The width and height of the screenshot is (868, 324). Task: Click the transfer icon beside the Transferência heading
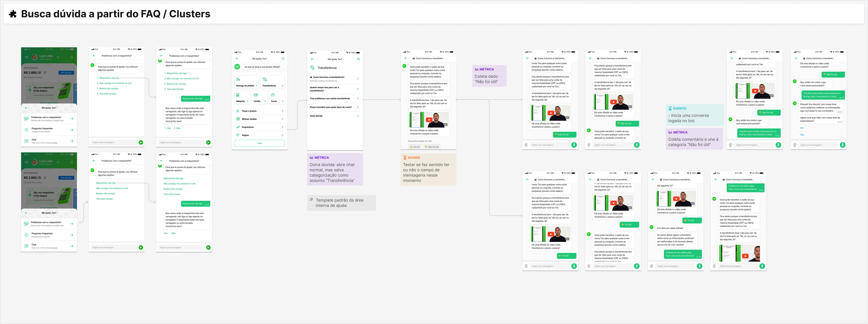[x=312, y=68]
